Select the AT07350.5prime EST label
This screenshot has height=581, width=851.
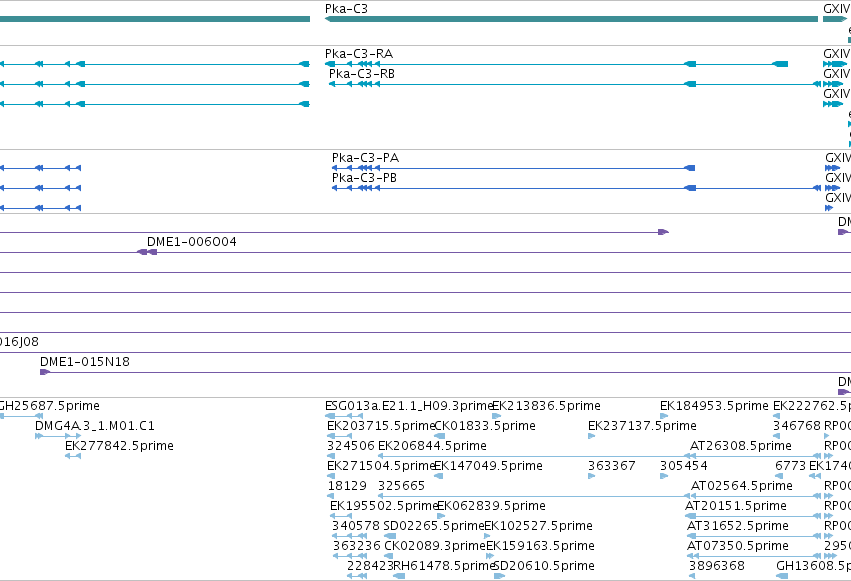[x=738, y=546]
